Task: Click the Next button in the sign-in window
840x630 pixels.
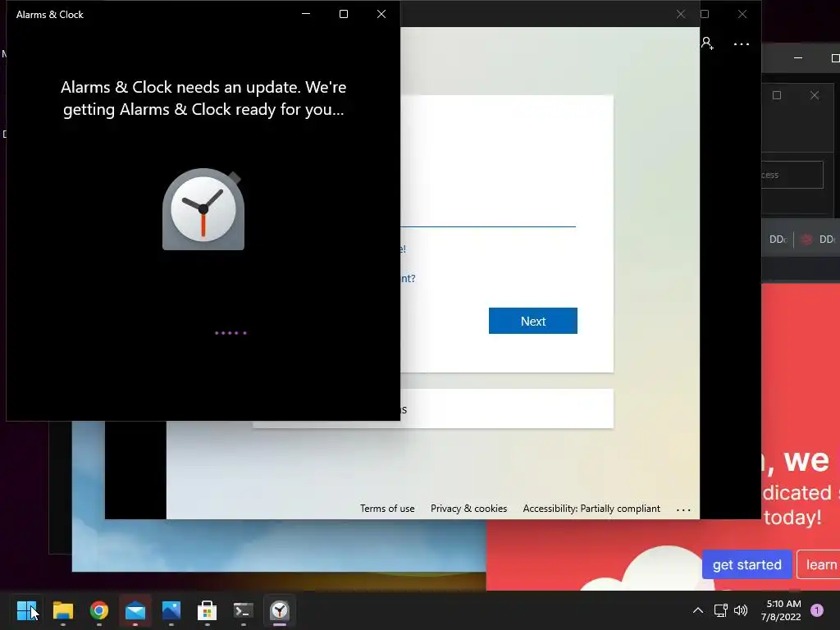Action: click(533, 321)
